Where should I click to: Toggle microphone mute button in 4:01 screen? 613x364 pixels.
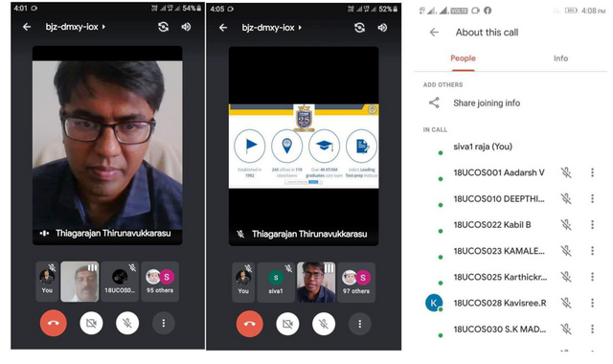127,323
